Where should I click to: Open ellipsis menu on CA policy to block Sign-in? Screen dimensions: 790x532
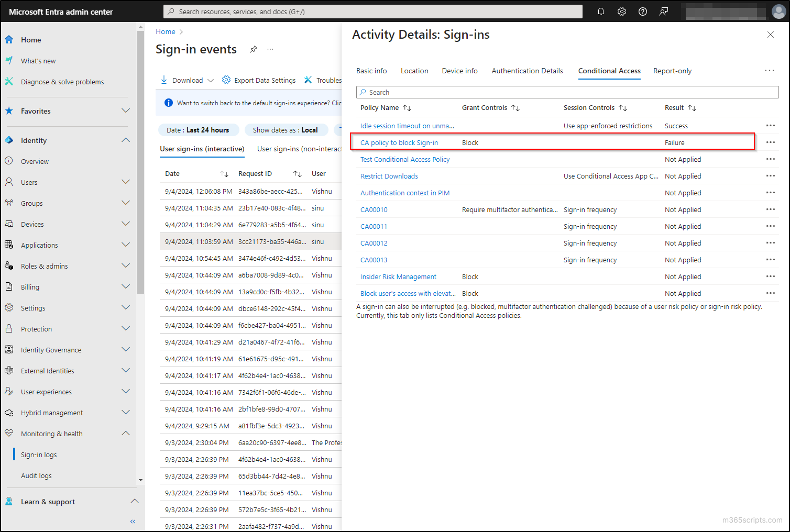click(x=770, y=142)
